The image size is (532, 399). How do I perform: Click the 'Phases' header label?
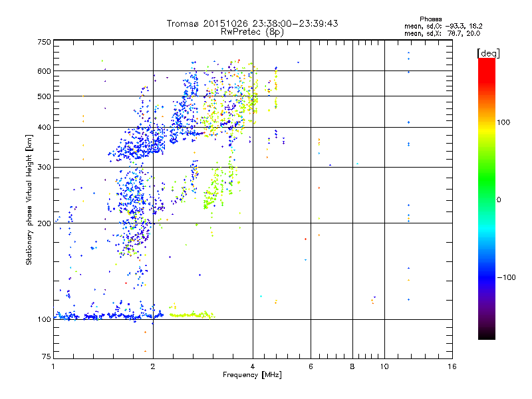[430, 19]
